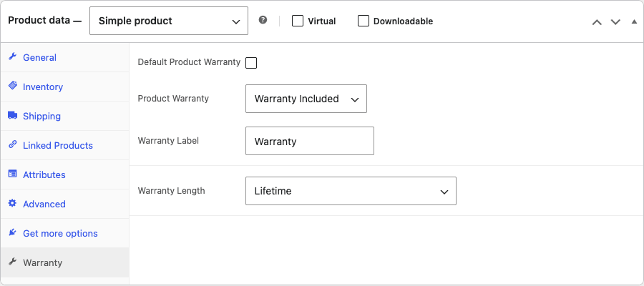Move the Product data panel down

(x=615, y=21)
